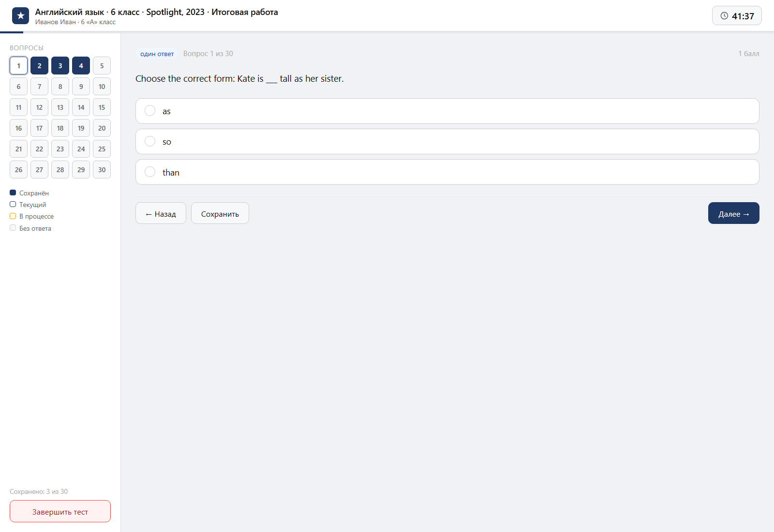This screenshot has height=532, width=774.
Task: Jump to question 28
Action: point(60,170)
